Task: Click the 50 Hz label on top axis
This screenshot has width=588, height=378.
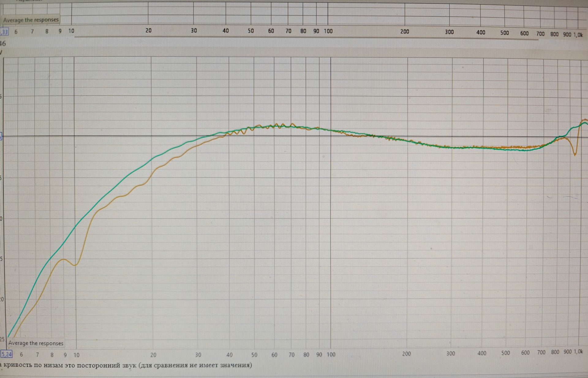Action: click(251, 31)
